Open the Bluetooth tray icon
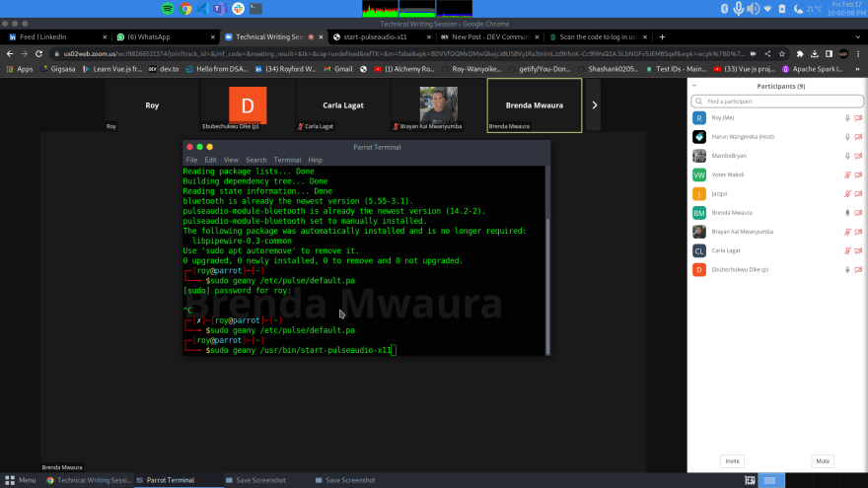 tap(724, 8)
